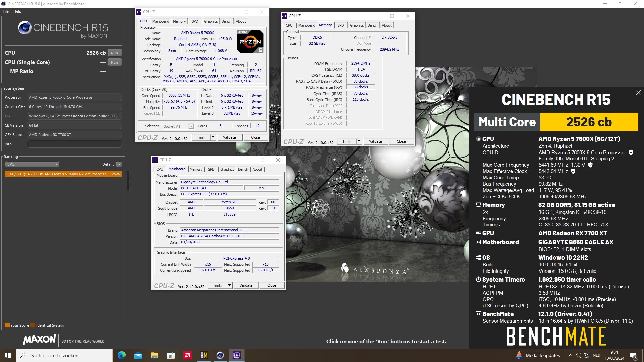Viewport: 644px width, 362px height.
Task: Open Bench tab in CPU window
Action: pos(226,21)
